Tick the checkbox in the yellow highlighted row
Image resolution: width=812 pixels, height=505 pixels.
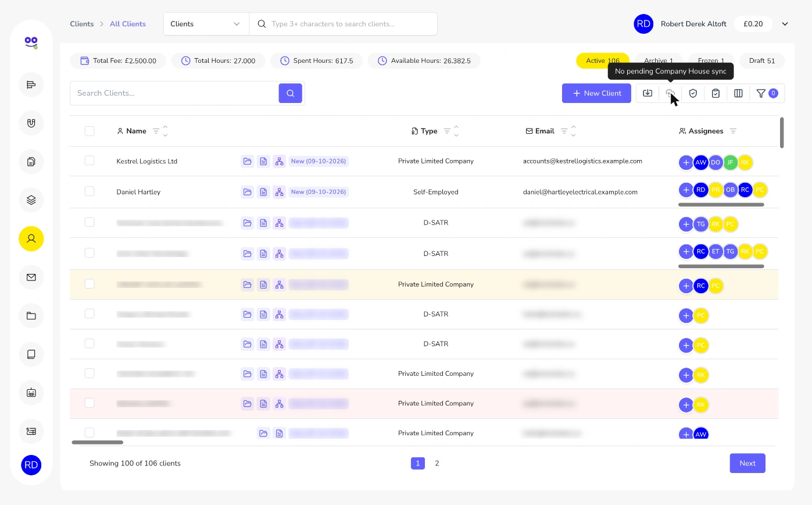90,284
